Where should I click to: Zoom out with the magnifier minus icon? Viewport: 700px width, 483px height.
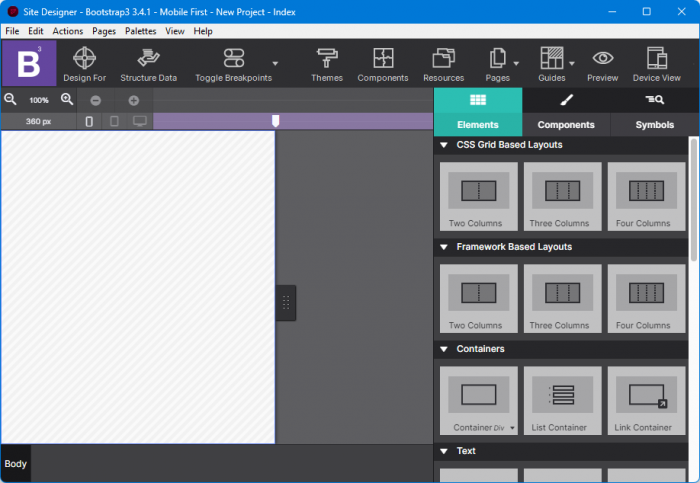pyautogui.click(x=10, y=99)
